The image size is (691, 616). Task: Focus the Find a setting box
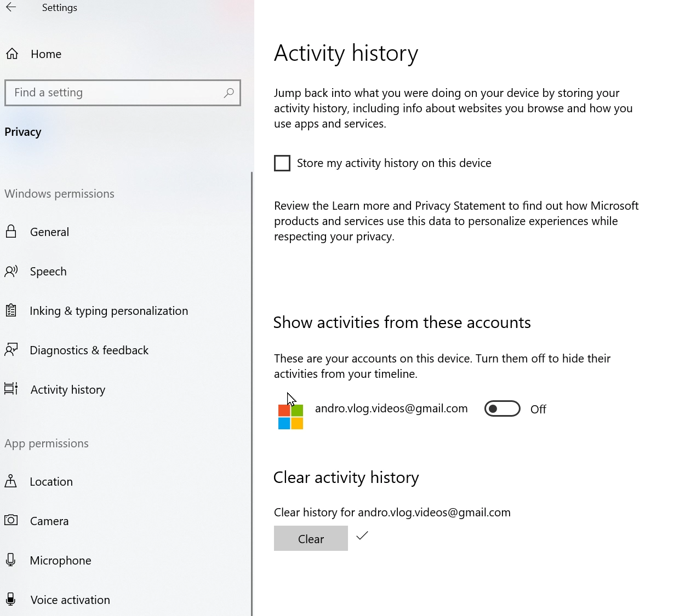tap(123, 93)
